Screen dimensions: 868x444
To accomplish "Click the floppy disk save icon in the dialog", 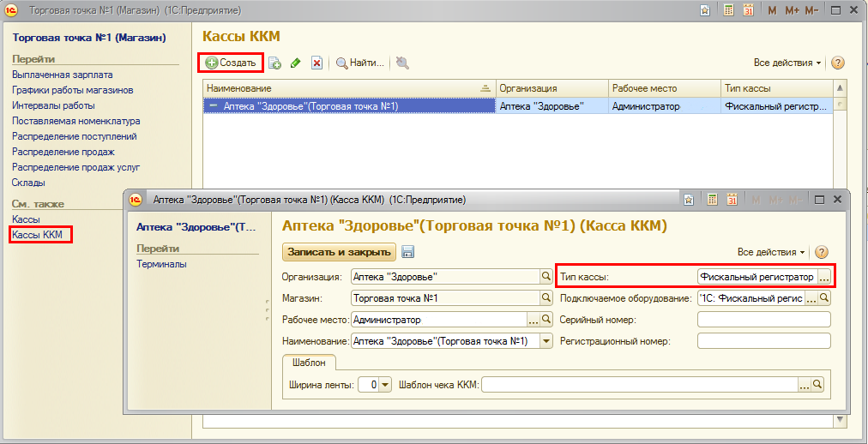I will [408, 252].
